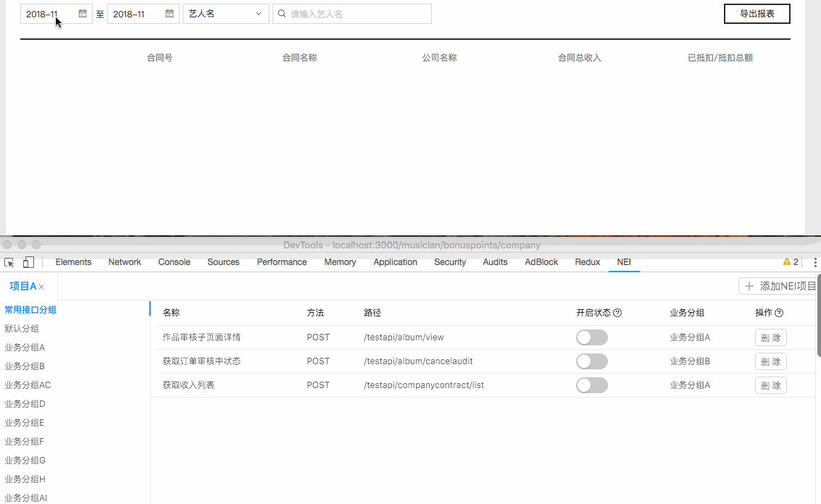Toggle switch for 作品审核子页面详情
This screenshot has height=504, width=821.
point(592,337)
